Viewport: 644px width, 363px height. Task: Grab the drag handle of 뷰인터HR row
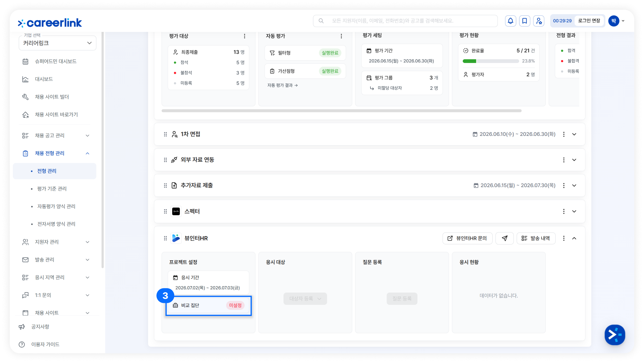[x=165, y=238]
